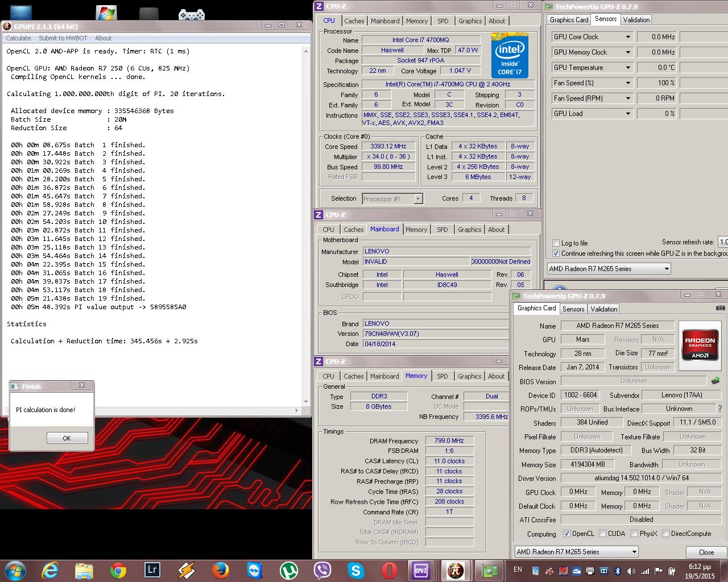Open TeamViewer taskbar icon
Viewport: 728px width, 582px height.
(x=255, y=570)
